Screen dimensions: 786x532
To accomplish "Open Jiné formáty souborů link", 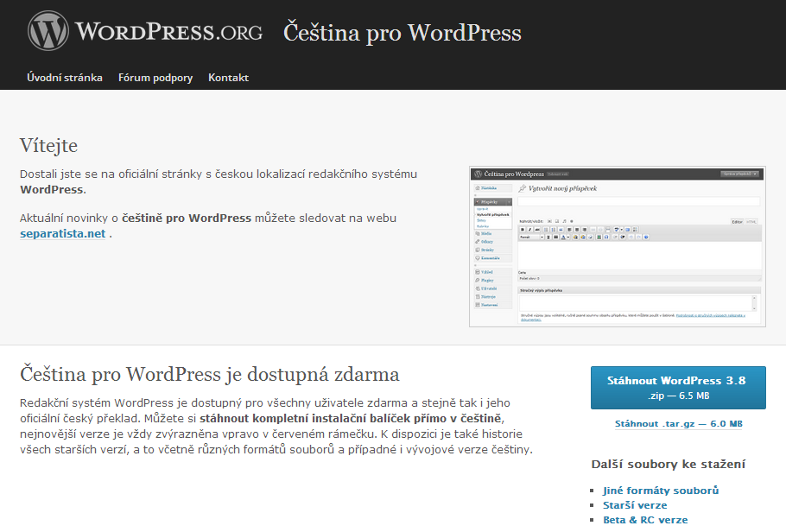I will 661,491.
